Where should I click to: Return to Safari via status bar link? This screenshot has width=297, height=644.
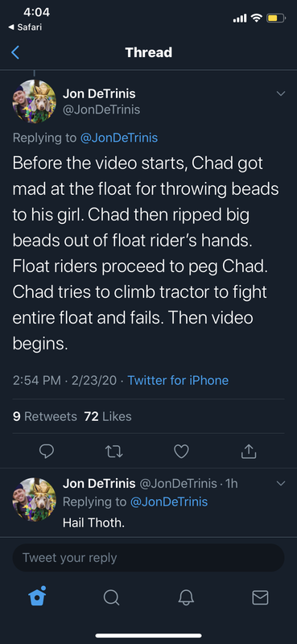pyautogui.click(x=25, y=27)
